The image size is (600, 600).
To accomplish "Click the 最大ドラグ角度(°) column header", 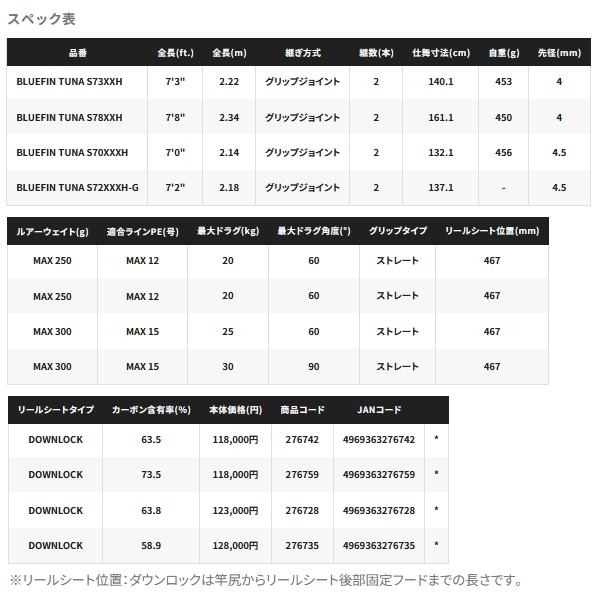I will [x=314, y=231].
